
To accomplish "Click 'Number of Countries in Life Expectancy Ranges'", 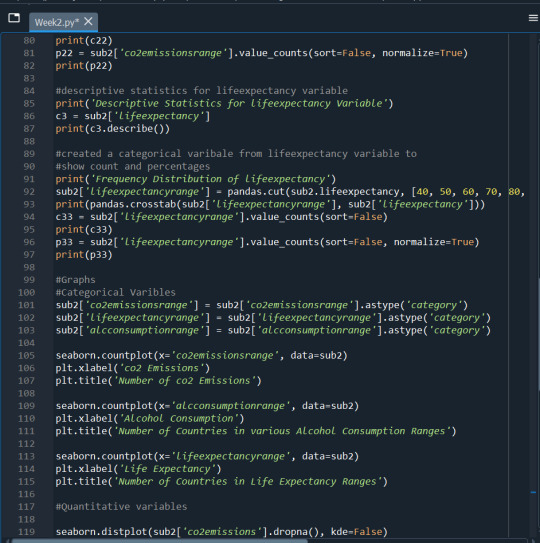I will [x=247, y=482].
